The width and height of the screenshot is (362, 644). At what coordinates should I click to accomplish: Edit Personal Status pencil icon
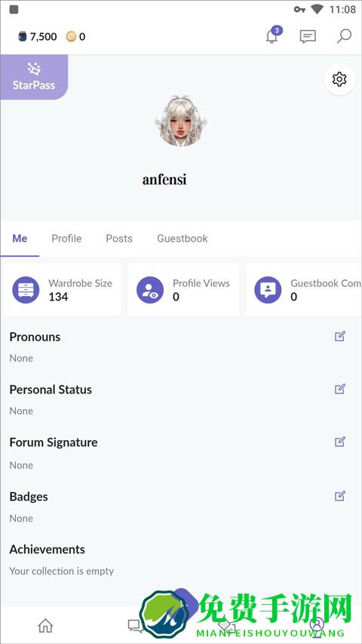(340, 389)
